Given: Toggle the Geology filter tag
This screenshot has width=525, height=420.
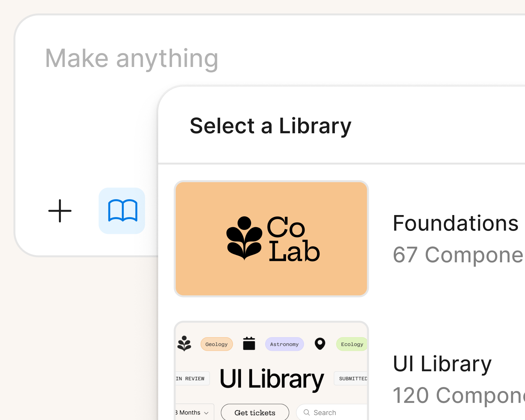Looking at the screenshot, I should (x=217, y=344).
